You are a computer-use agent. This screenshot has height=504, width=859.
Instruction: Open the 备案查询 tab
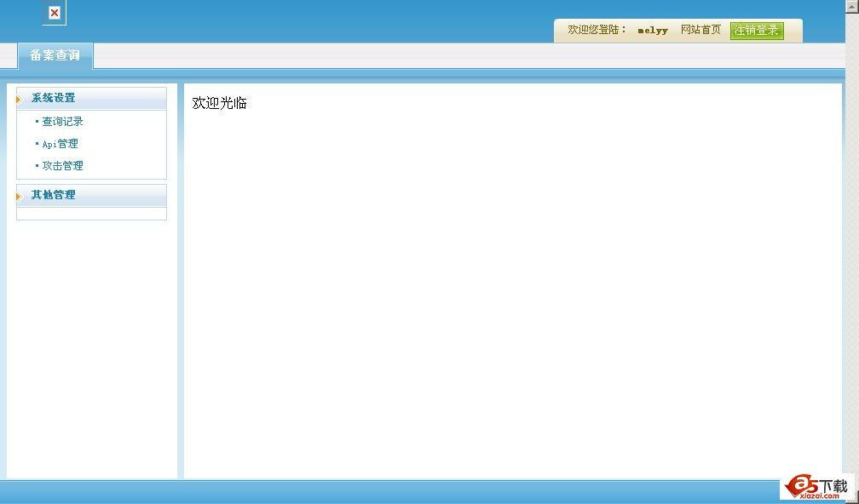(55, 56)
